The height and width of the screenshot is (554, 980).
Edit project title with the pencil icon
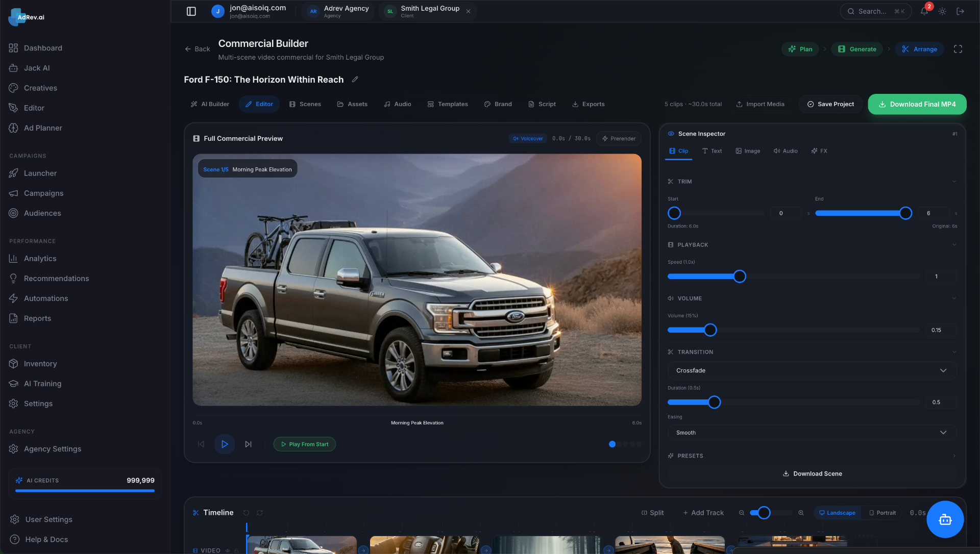pyautogui.click(x=355, y=79)
